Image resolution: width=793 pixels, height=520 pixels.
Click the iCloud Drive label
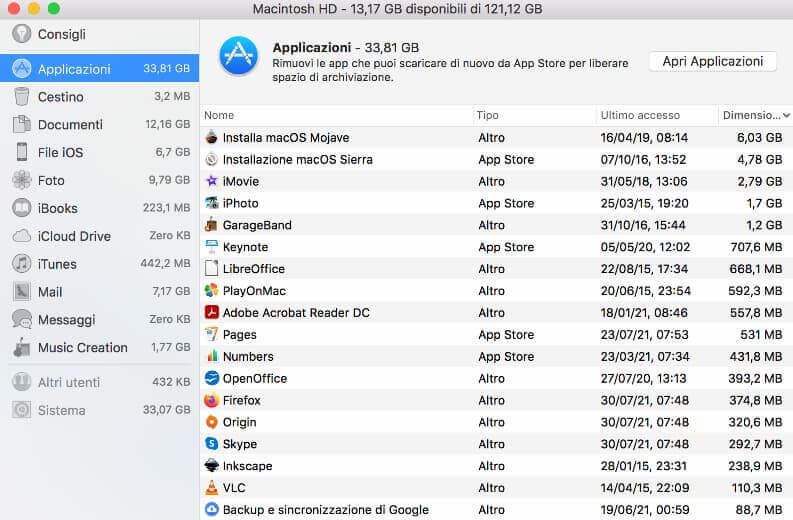[x=74, y=236]
